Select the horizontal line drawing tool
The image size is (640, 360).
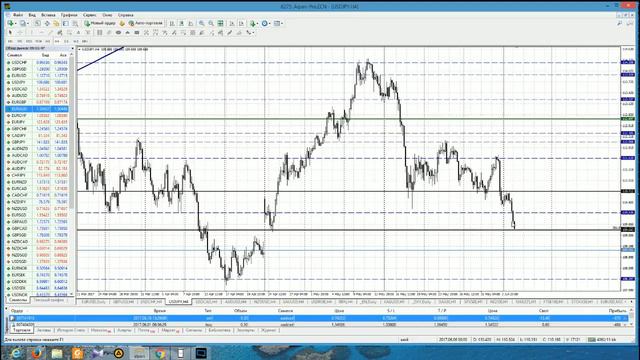pos(41,32)
